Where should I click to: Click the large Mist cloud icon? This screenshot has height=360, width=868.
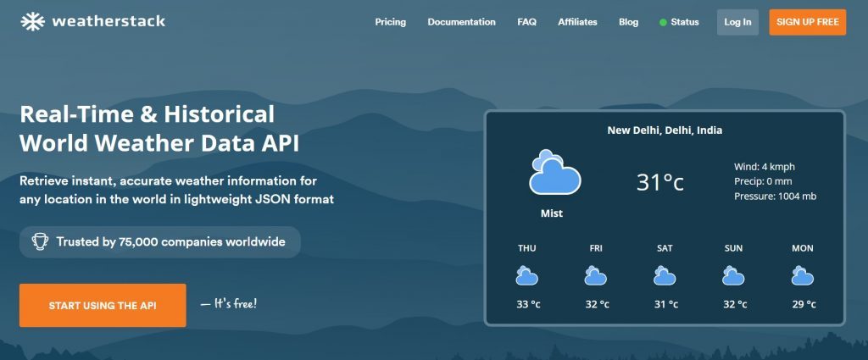point(554,172)
